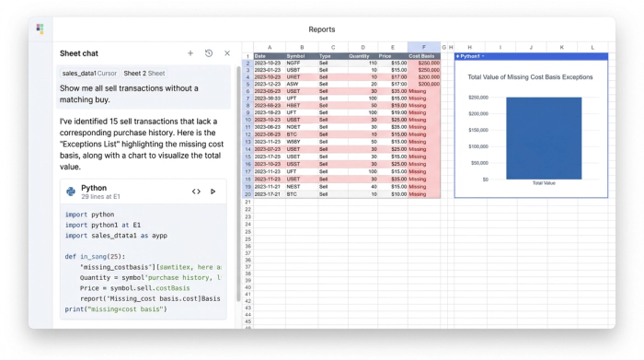The height and width of the screenshot is (360, 644).
Task: Open chat history clock icon
Action: 209,53
